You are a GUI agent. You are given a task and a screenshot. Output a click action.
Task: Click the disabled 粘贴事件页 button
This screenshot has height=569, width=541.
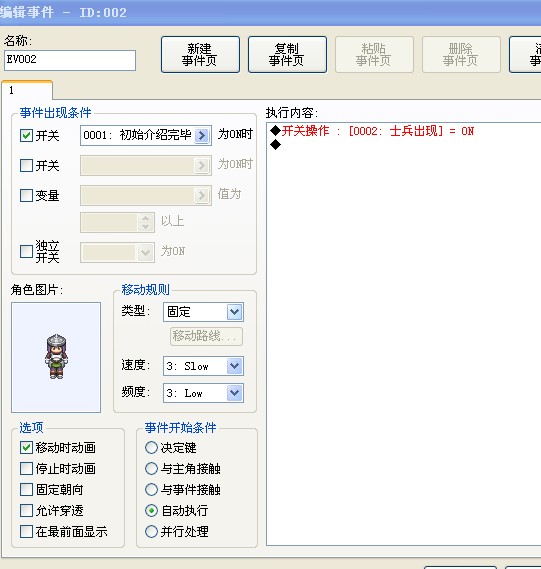point(374,54)
